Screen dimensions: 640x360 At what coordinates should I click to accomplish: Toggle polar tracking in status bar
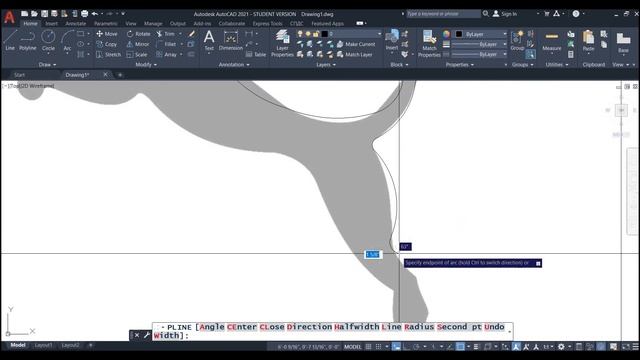pos(417,347)
